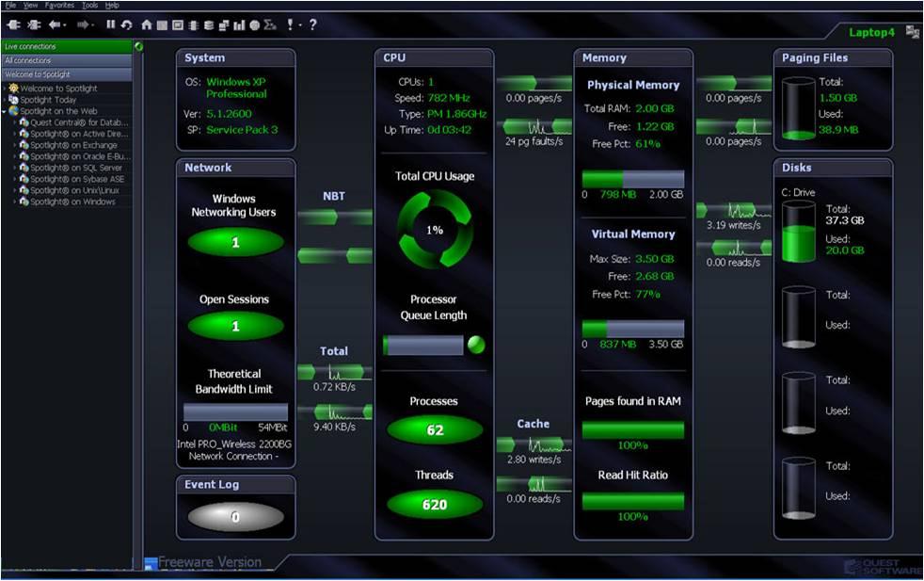Click the sigma summary toolbar icon

click(270, 24)
